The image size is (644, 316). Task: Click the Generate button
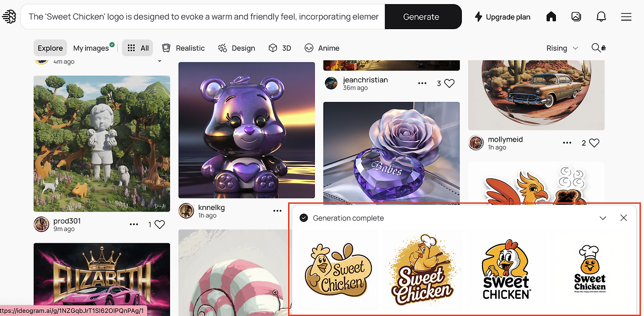[422, 17]
